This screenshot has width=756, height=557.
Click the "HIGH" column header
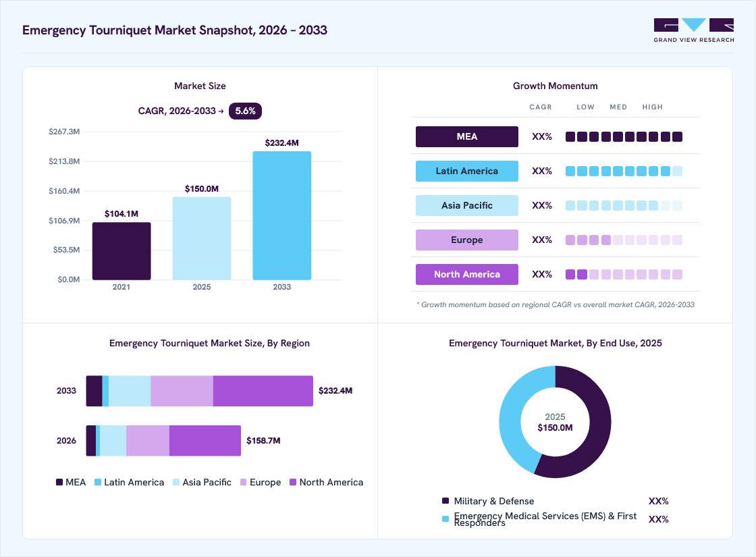pyautogui.click(x=652, y=107)
